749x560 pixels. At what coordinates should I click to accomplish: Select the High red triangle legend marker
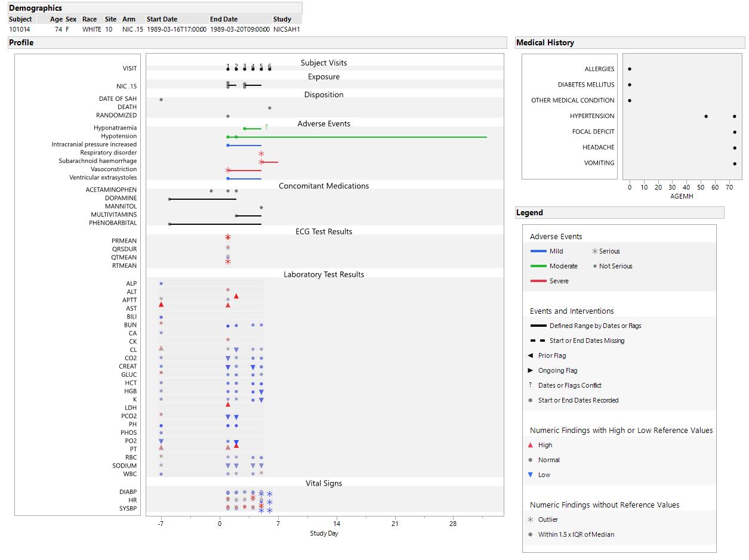530,445
